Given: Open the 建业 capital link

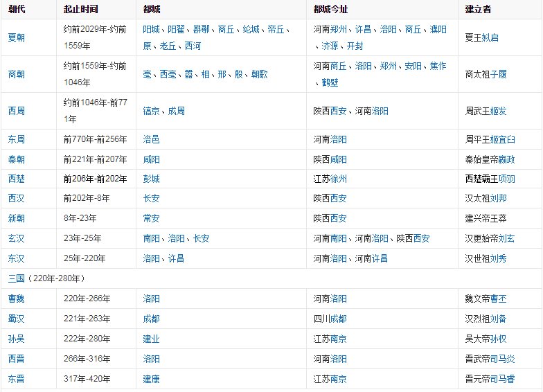Looking at the screenshot, I should click(151, 339).
